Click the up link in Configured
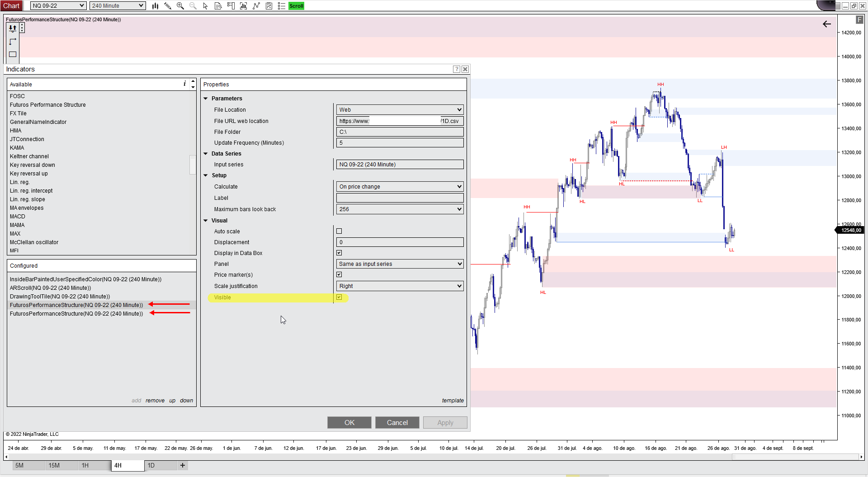This screenshot has width=868, height=477. coord(172,401)
